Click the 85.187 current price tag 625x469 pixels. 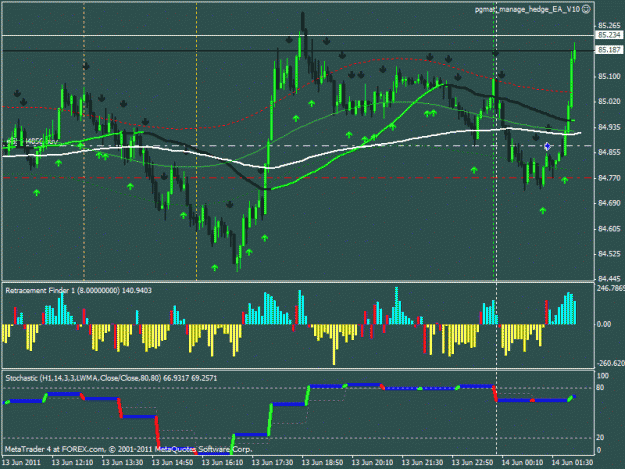point(609,50)
